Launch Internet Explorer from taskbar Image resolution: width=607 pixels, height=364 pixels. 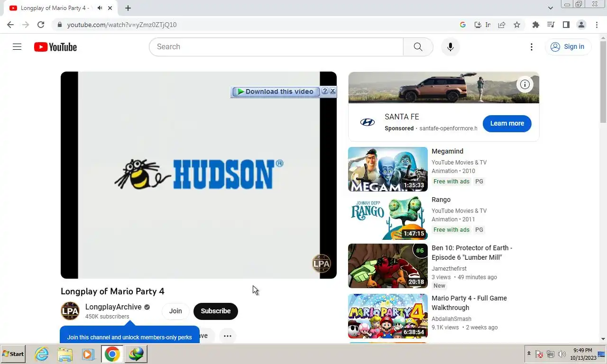[42, 354]
